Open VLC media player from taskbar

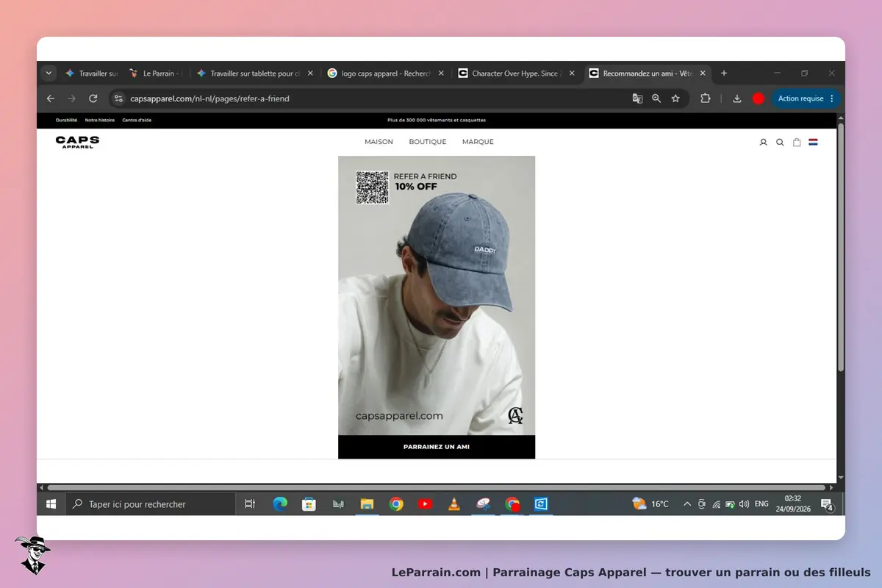click(454, 504)
